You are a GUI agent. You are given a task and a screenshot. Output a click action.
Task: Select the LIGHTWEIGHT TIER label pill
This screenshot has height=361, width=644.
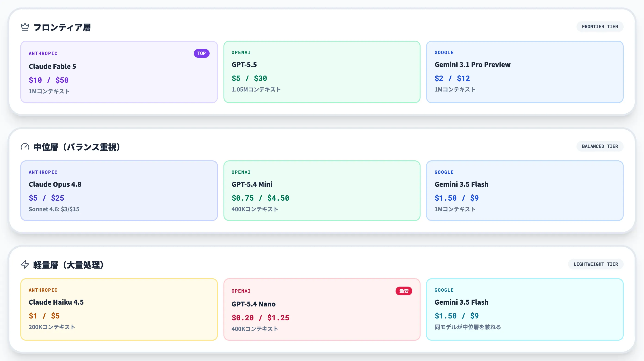pos(595,264)
